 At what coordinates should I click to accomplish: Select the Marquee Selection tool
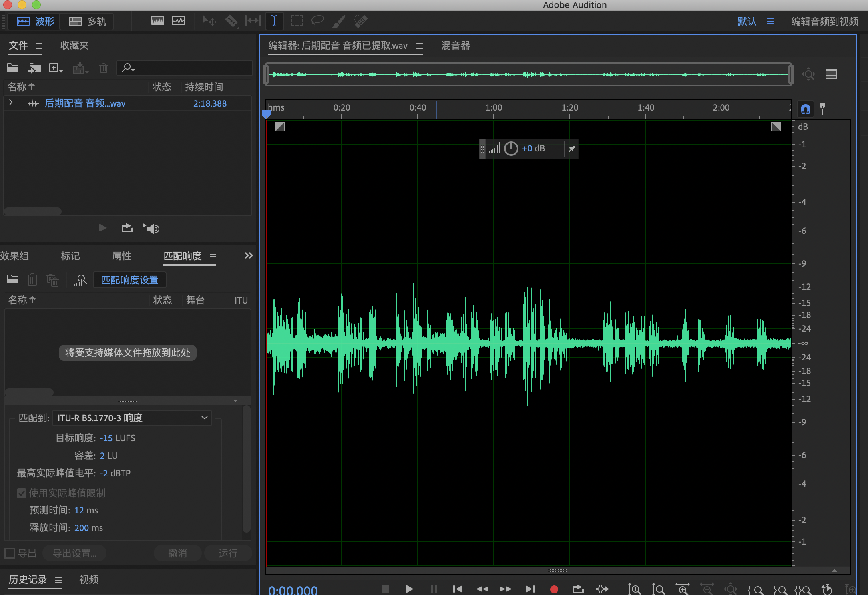click(x=297, y=21)
